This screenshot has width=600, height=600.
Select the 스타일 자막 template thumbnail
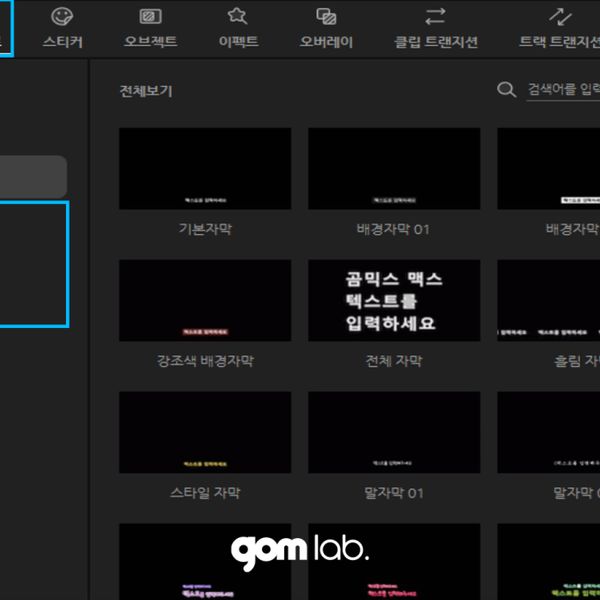click(205, 432)
